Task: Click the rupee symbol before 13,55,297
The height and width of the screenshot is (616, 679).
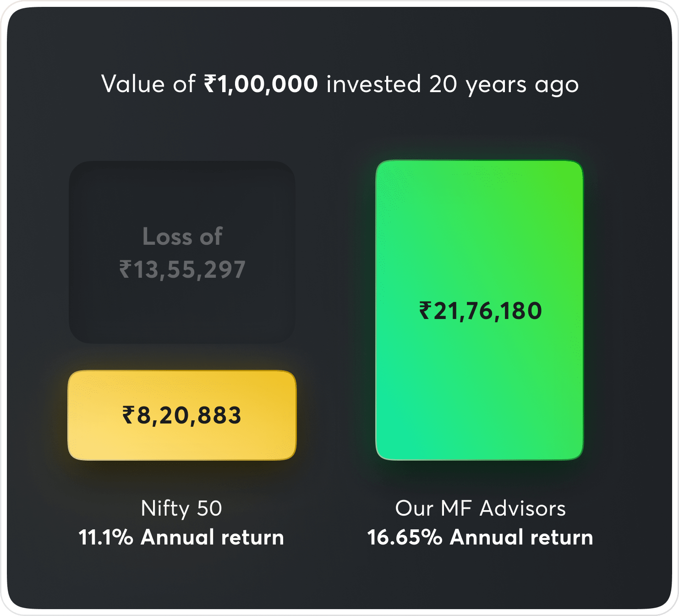Action: (x=126, y=269)
